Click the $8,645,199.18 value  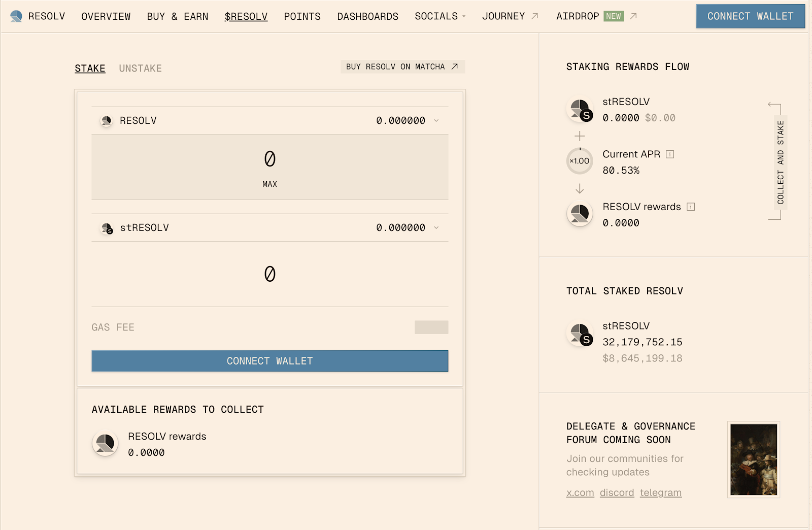[x=642, y=358]
